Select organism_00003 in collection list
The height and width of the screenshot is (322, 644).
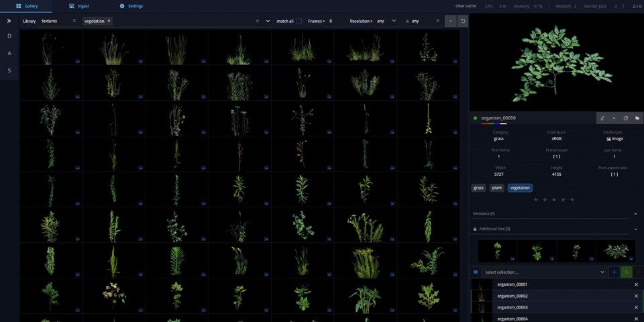coord(512,307)
